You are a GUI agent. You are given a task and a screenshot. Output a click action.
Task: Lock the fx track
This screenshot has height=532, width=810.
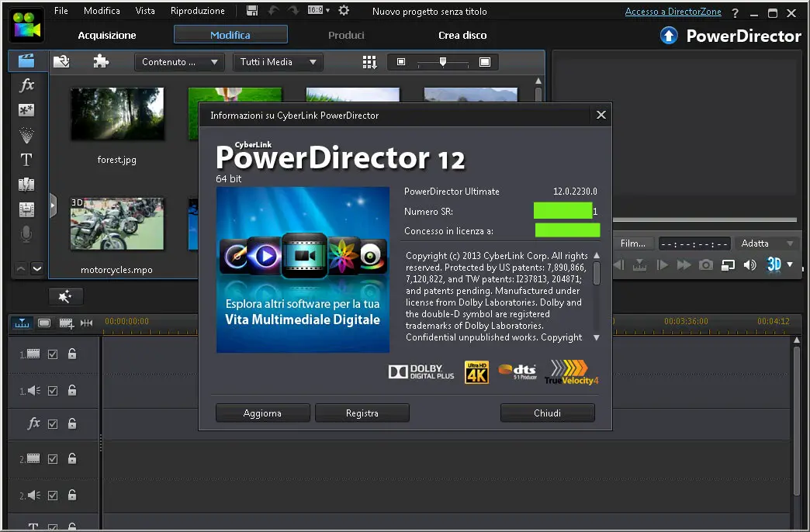[72, 423]
